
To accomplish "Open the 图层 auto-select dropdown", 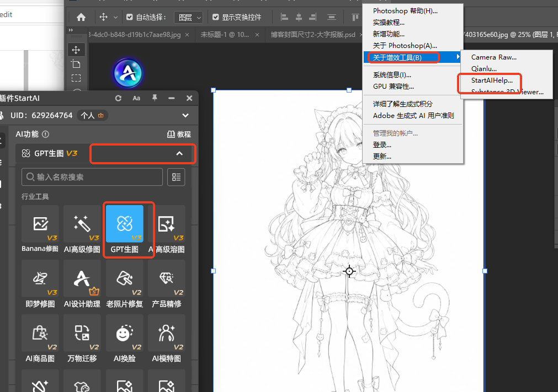I will point(189,17).
